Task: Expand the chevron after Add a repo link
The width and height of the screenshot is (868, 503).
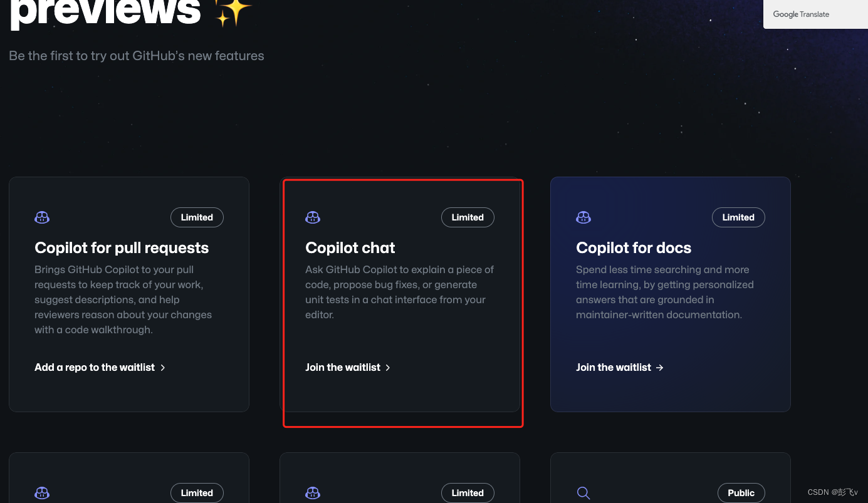Action: [x=163, y=368]
